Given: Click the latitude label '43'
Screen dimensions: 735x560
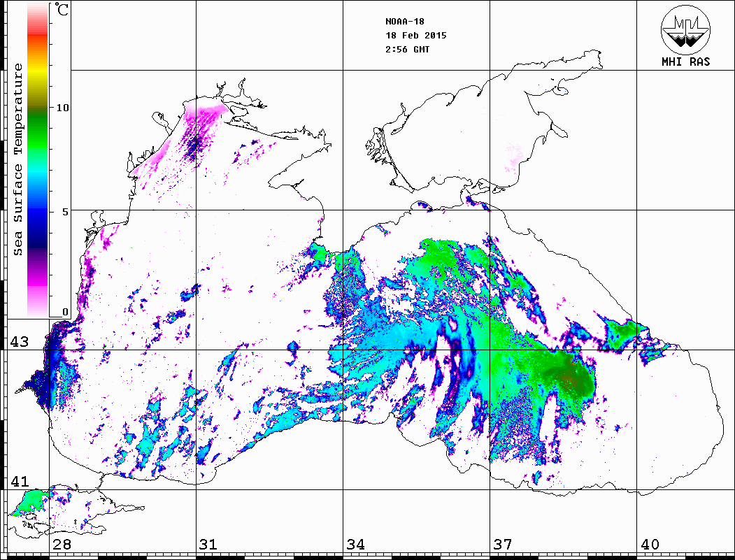Looking at the screenshot, I should pos(19,342).
